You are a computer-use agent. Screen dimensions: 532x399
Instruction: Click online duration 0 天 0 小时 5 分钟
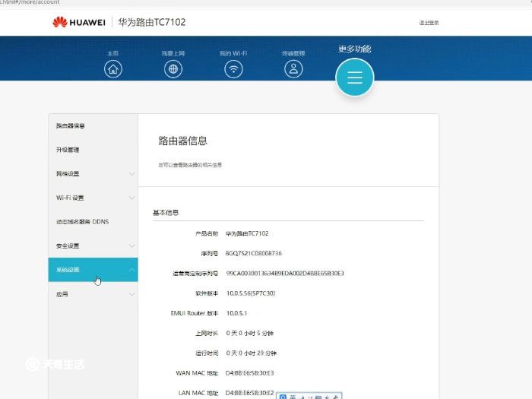[250, 333]
